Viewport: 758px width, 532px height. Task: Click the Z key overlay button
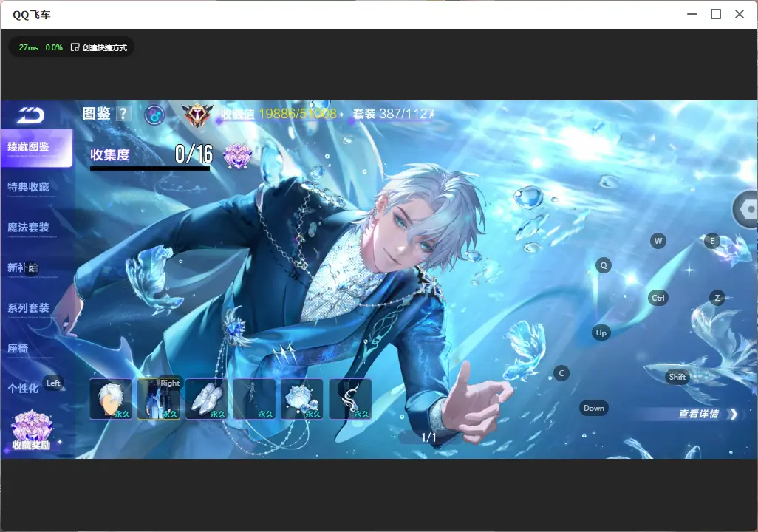click(x=717, y=298)
